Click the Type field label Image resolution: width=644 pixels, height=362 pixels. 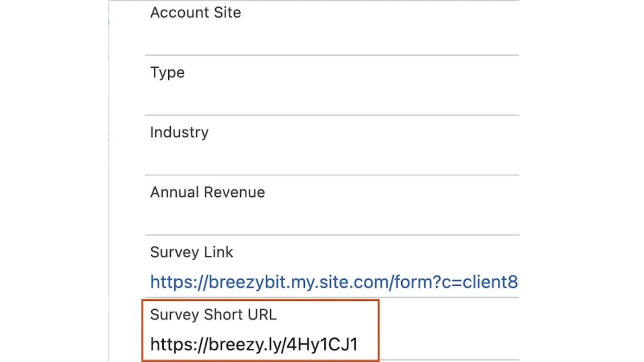(167, 72)
